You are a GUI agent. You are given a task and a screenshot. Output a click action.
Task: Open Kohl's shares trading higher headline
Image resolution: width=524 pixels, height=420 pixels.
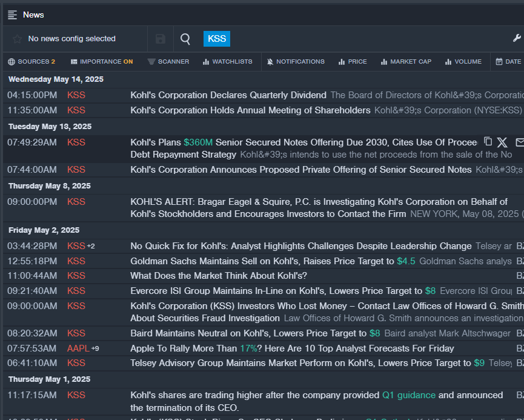[x=316, y=401]
